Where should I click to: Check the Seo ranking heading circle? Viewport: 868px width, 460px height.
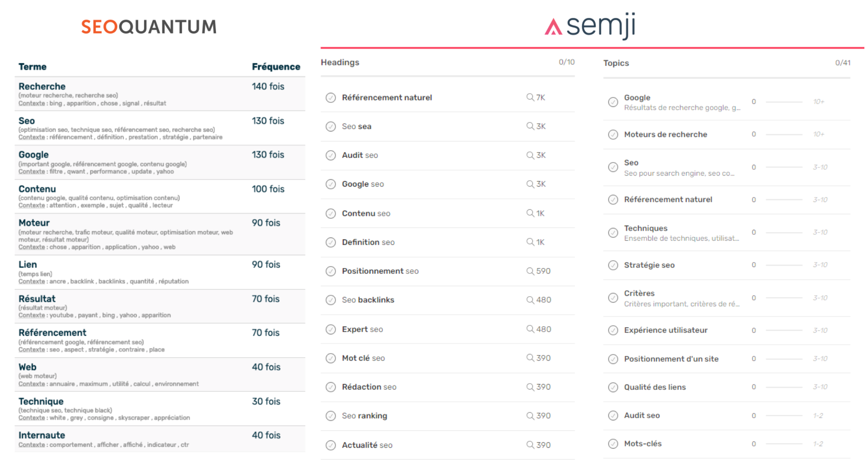click(331, 416)
